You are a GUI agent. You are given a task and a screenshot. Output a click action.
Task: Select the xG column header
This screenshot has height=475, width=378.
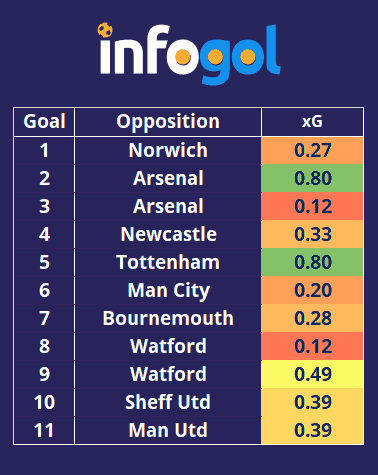312,122
